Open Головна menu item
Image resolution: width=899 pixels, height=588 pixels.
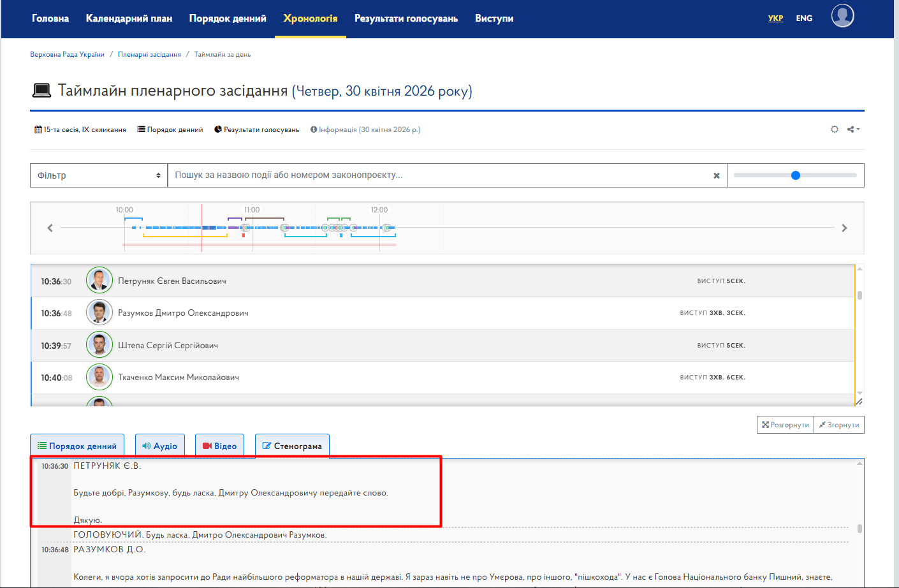click(50, 18)
